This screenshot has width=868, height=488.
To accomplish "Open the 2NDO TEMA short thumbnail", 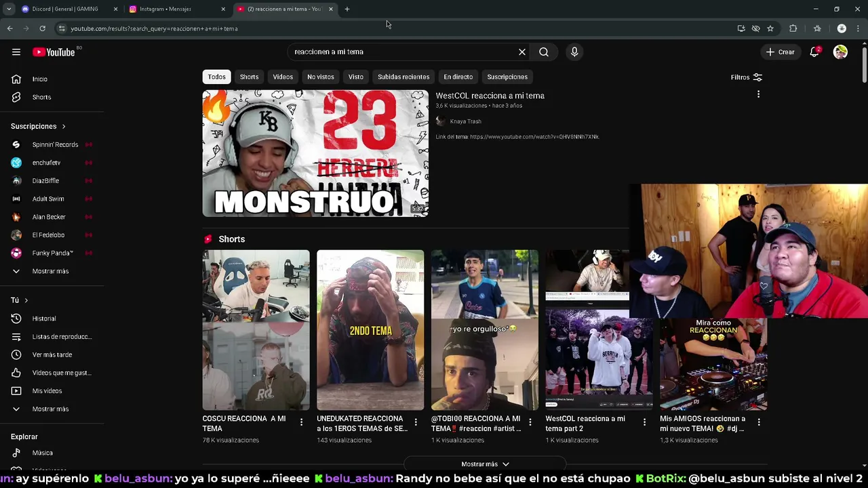I will coord(370,330).
